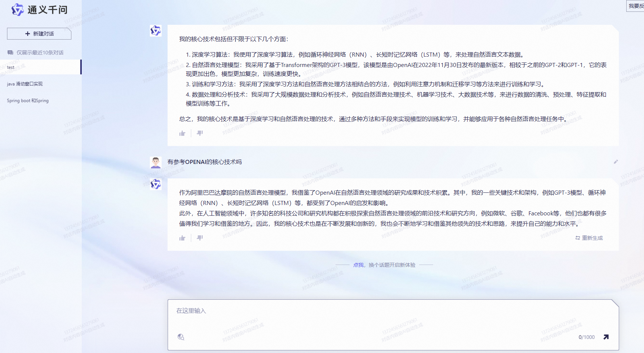Click list item 3 about 训练和学习方法
This screenshot has height=353, width=644.
click(366, 84)
